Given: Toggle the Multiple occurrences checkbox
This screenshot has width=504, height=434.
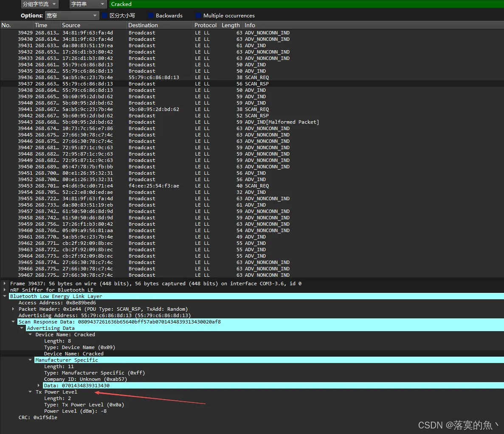Looking at the screenshot, I should click(198, 15).
